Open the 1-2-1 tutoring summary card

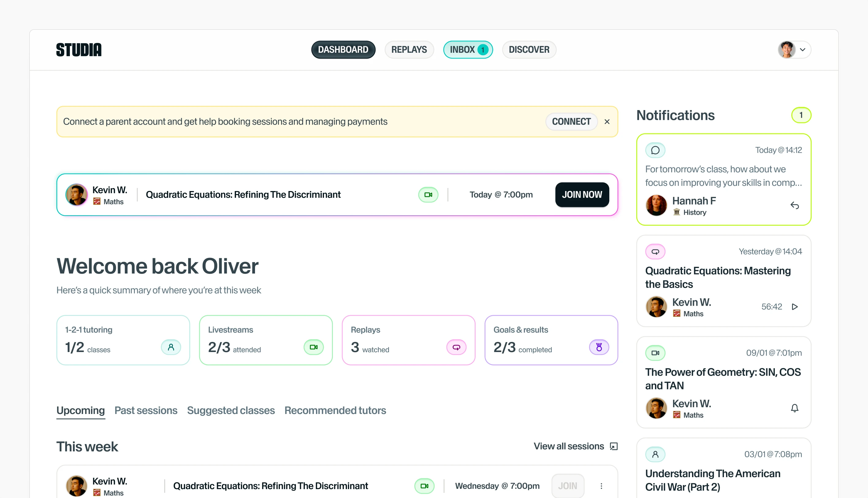pyautogui.click(x=123, y=340)
